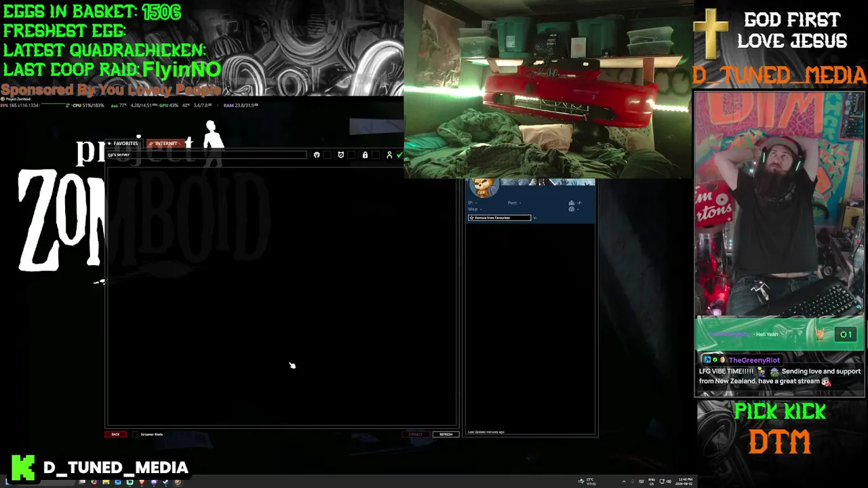This screenshot has width=868, height=488.
Task: Click the "Port:" label in server details
Action: coord(512,203)
